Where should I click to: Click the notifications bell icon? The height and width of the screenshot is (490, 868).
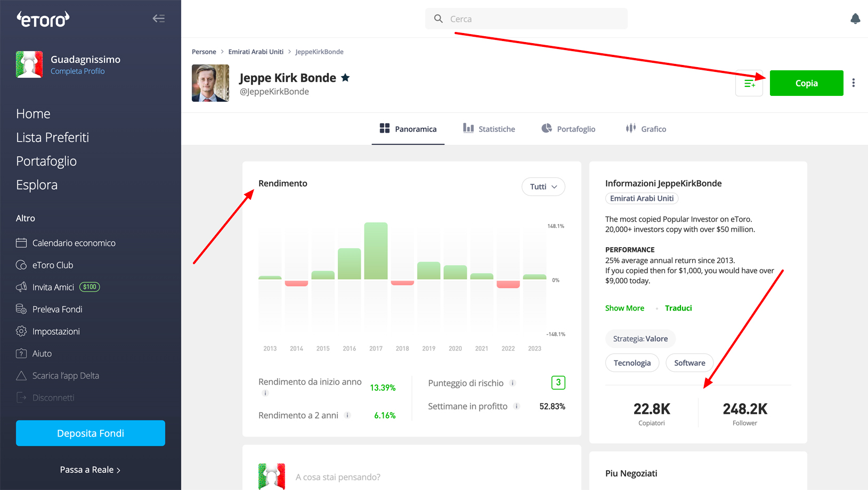(x=855, y=19)
